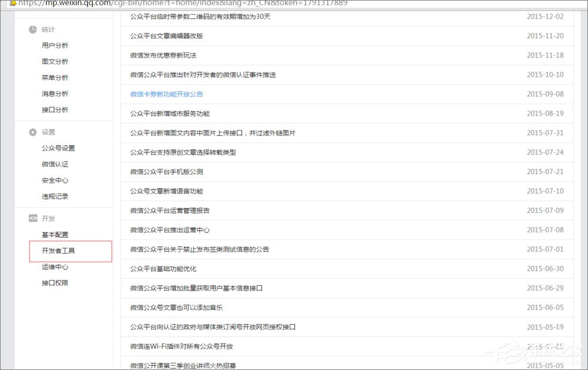Open the 微信卡券新功能开放公告 announcement

(x=165, y=94)
